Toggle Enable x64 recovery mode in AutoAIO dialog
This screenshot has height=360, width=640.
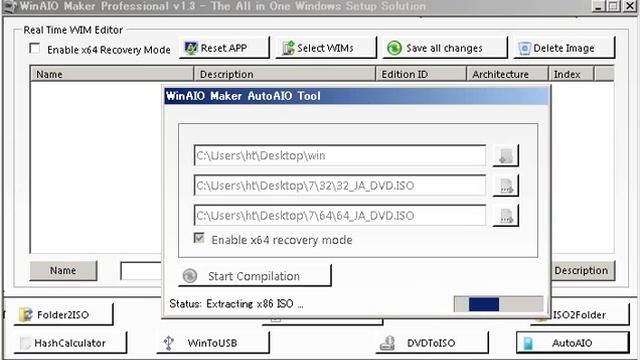199,238
